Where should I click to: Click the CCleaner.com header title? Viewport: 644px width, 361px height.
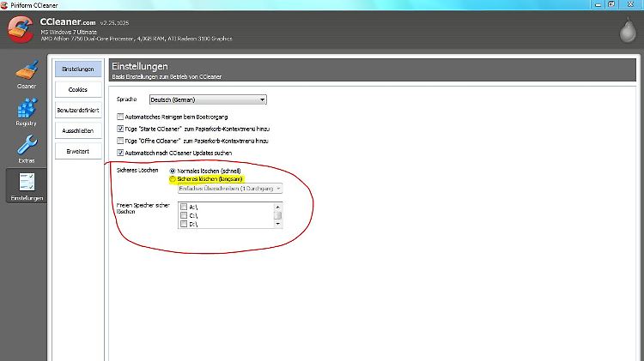point(68,22)
